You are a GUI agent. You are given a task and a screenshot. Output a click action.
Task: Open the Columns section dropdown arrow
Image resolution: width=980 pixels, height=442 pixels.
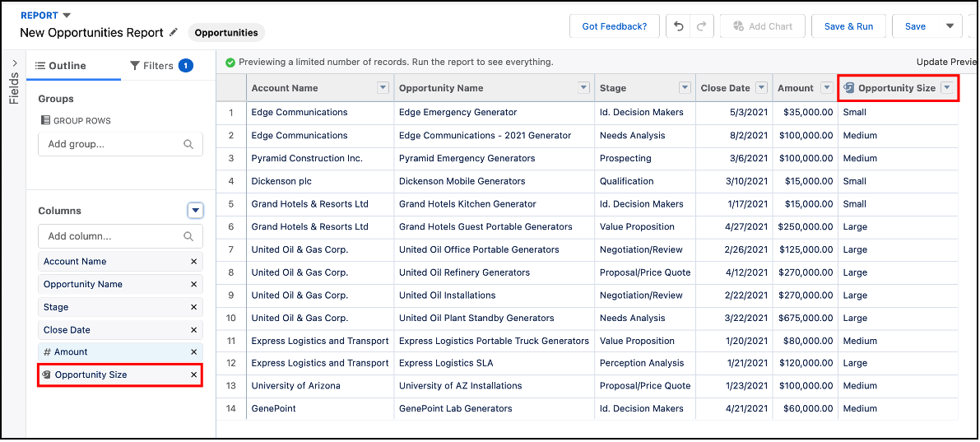pyautogui.click(x=195, y=211)
